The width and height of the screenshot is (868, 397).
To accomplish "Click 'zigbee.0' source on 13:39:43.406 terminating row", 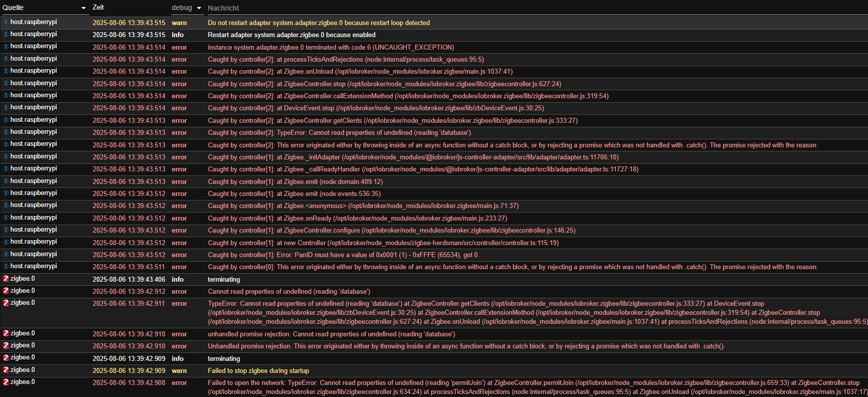I will coord(23,278).
